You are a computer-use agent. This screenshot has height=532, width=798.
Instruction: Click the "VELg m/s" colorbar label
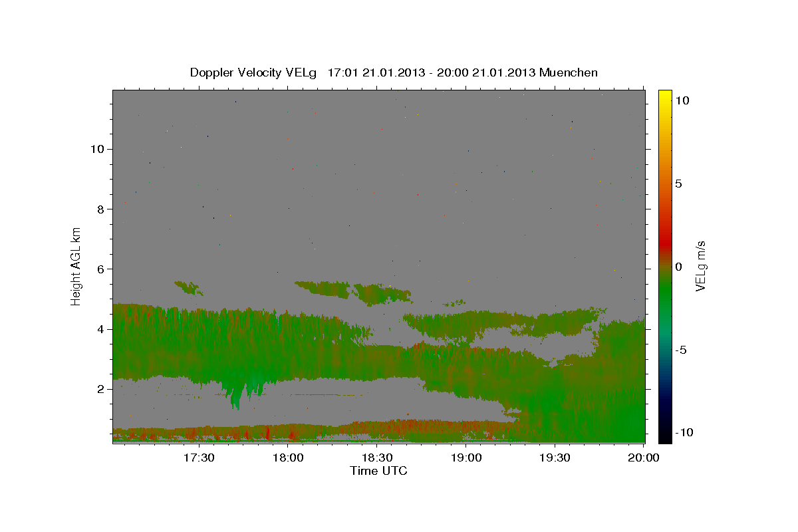[x=700, y=266]
